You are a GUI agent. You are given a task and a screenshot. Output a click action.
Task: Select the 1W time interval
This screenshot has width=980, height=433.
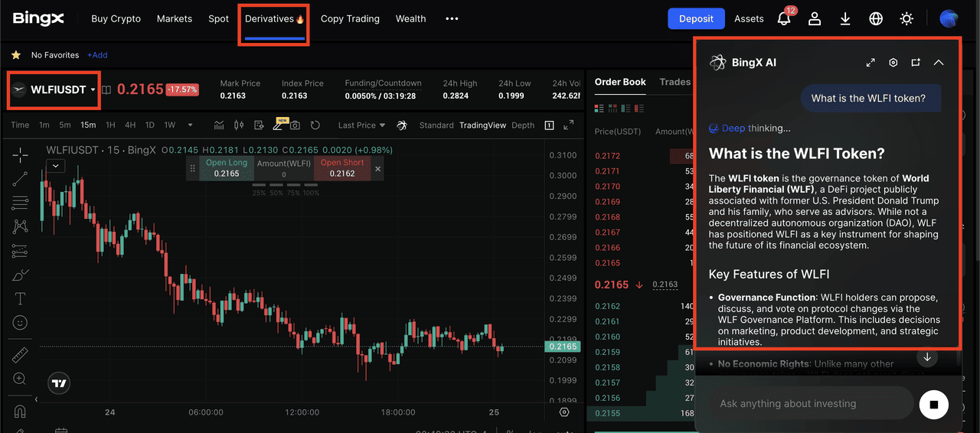(x=170, y=125)
